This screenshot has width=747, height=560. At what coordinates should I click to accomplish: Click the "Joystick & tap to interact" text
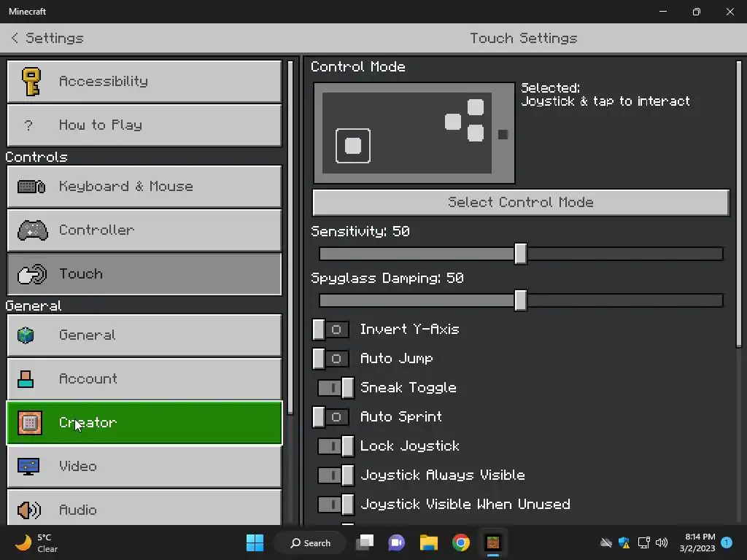coord(605,101)
